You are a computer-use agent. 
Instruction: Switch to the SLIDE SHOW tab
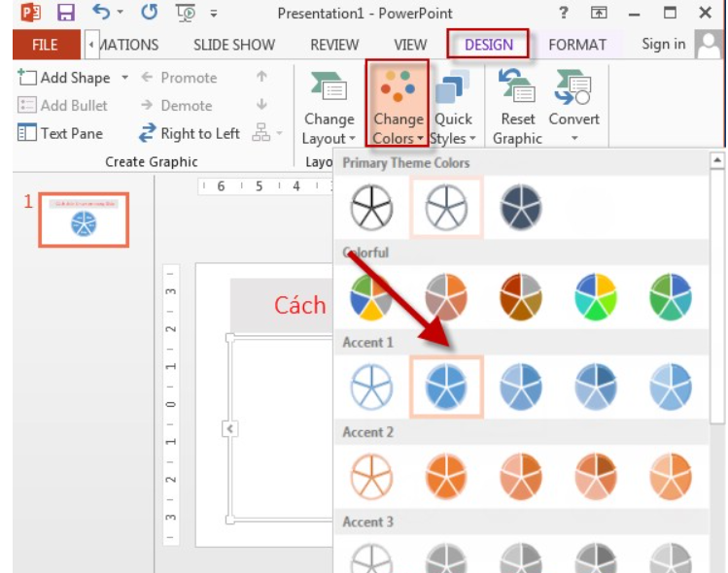coord(234,45)
